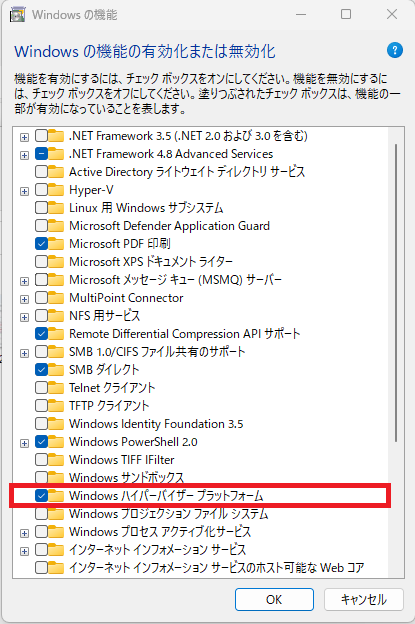Select the Hyper-V folder icon
This screenshot has height=624, width=415.
(56, 190)
